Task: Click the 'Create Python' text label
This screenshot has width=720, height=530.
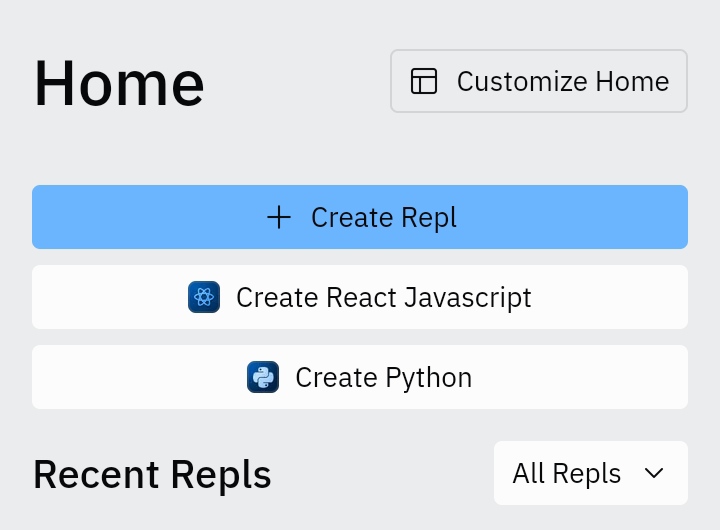Action: [x=383, y=377]
